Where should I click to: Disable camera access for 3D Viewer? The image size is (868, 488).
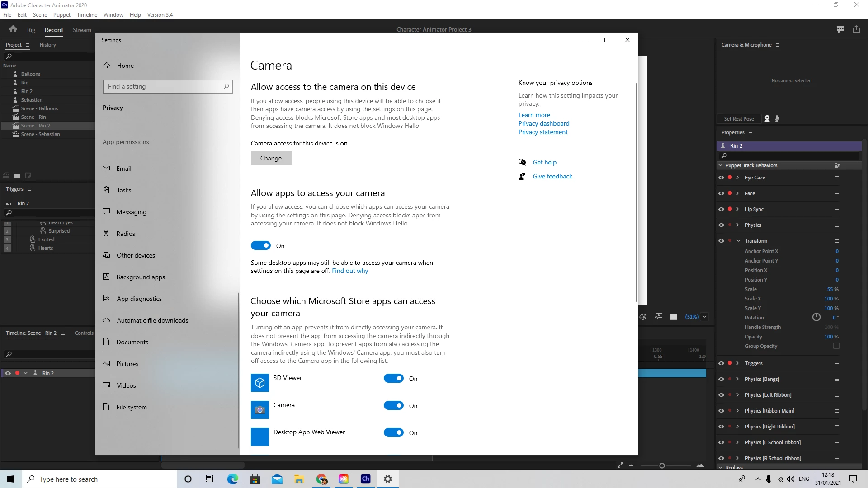click(393, 378)
